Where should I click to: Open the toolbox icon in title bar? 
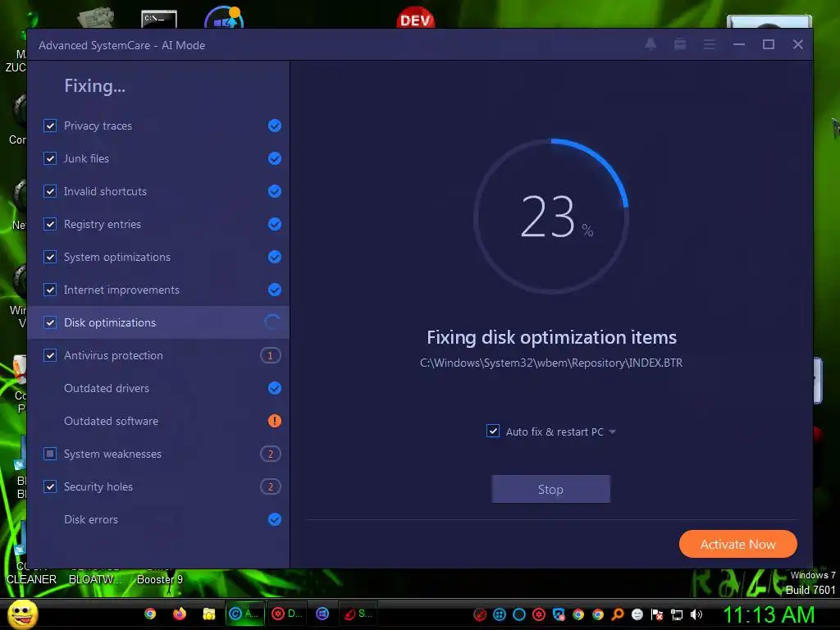680,44
